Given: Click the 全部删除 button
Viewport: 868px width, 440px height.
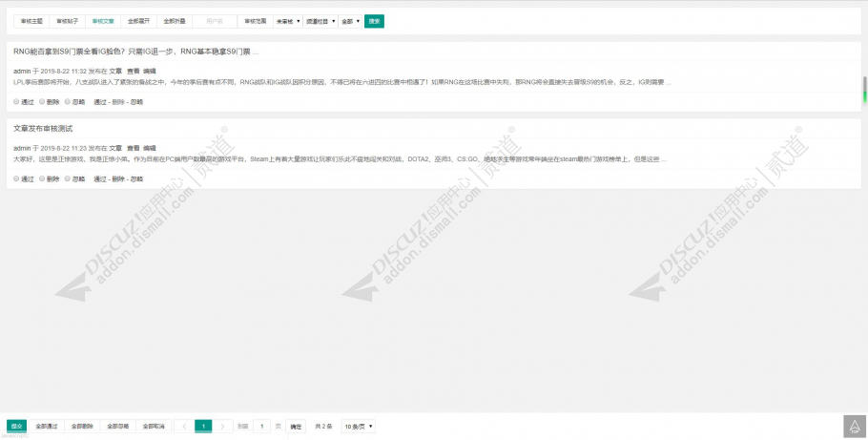Looking at the screenshot, I should [x=82, y=426].
